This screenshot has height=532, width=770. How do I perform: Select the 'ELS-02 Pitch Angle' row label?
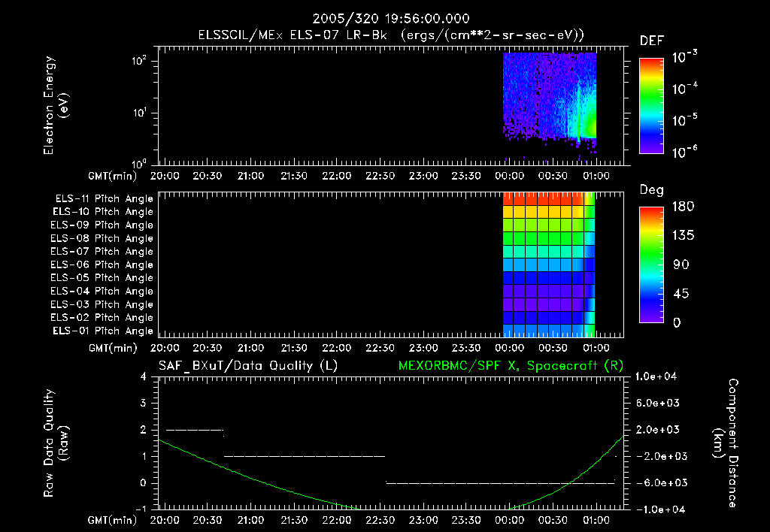click(x=102, y=318)
